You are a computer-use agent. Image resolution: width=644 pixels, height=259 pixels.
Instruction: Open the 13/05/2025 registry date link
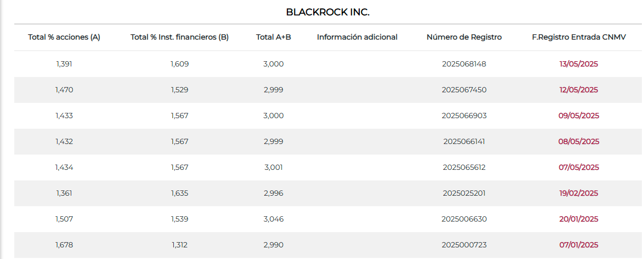578,64
